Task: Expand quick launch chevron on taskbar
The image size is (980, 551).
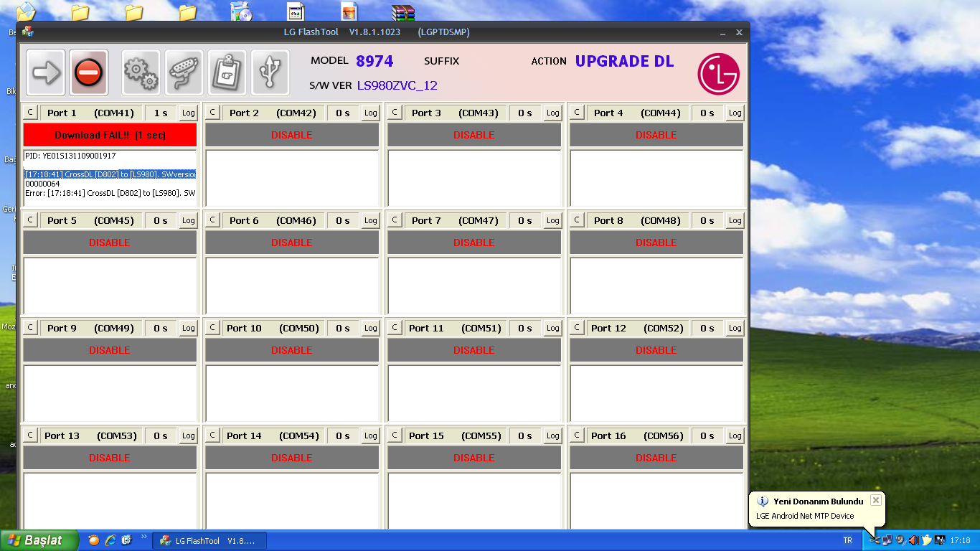Action: tap(143, 537)
